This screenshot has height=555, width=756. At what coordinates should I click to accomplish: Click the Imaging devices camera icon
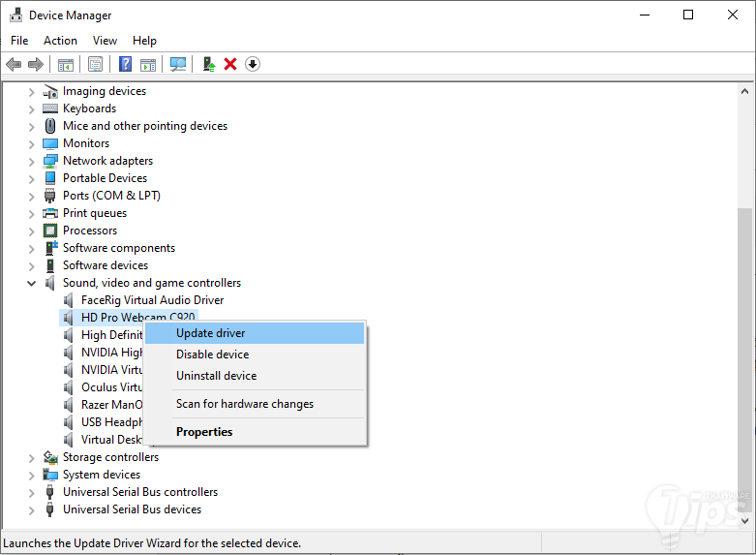[50, 91]
